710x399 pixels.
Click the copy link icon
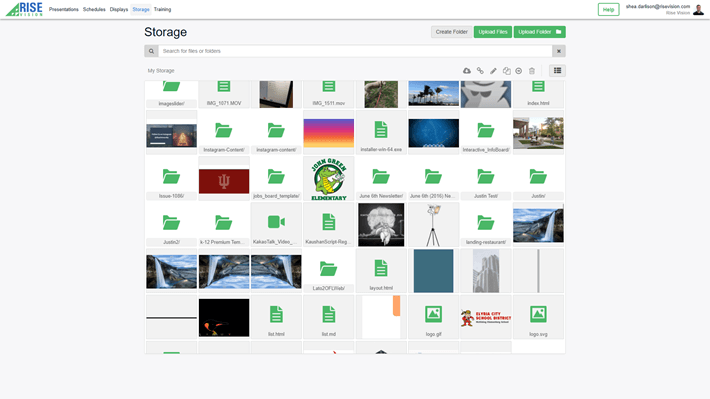click(x=480, y=71)
